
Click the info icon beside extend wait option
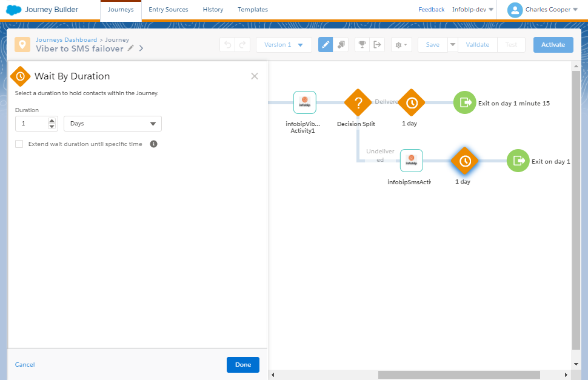coord(154,144)
